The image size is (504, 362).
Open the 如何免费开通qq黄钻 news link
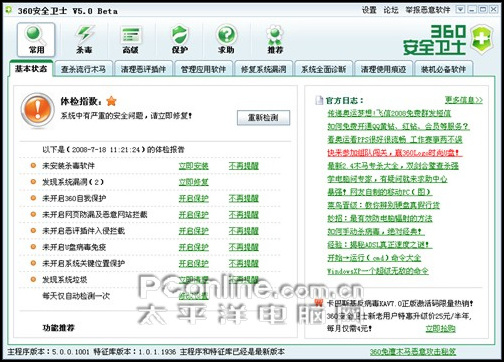coord(398,126)
